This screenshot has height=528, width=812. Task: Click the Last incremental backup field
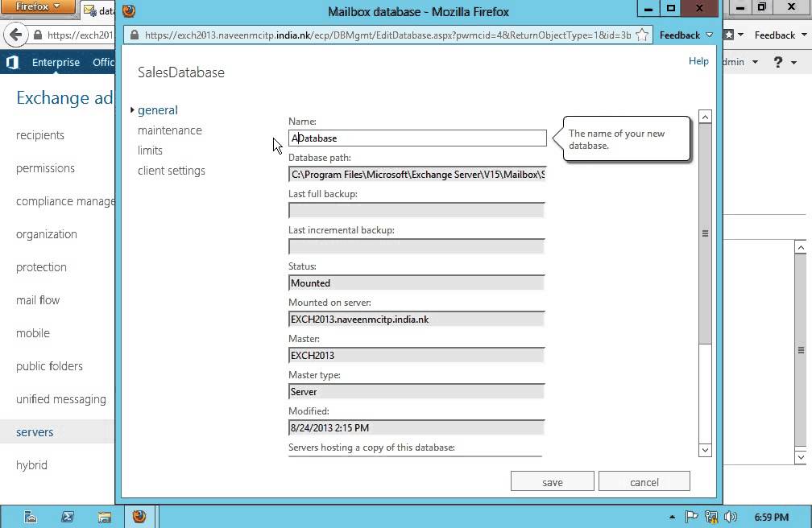click(417, 247)
